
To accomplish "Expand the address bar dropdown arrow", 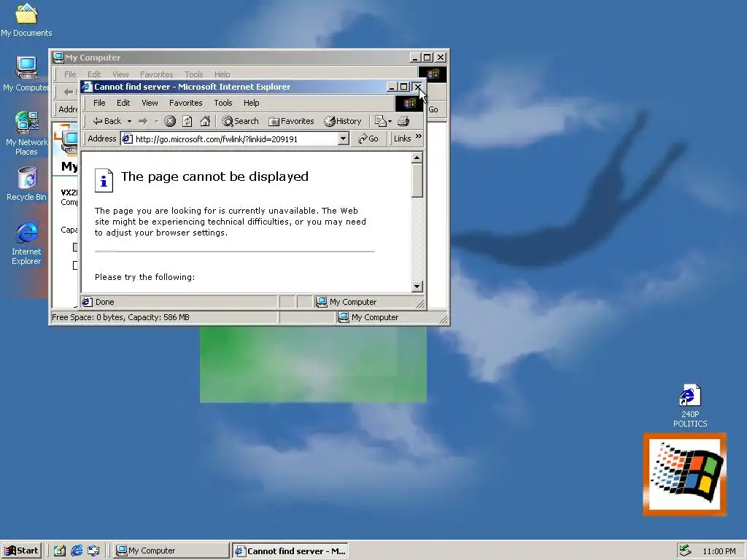I will pyautogui.click(x=343, y=139).
